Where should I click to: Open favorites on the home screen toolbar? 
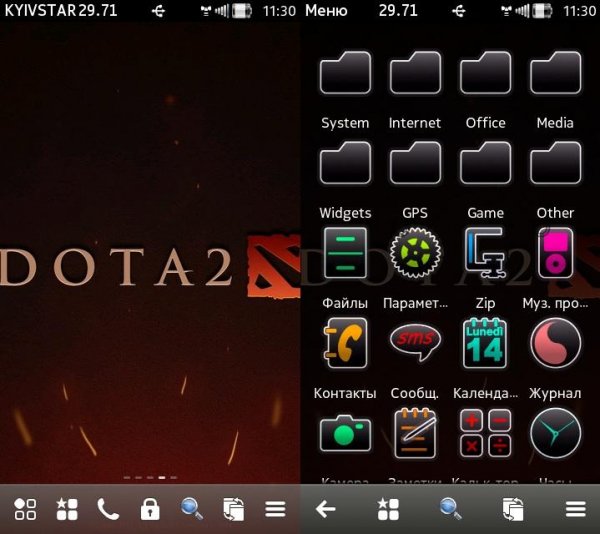pyautogui.click(x=67, y=509)
